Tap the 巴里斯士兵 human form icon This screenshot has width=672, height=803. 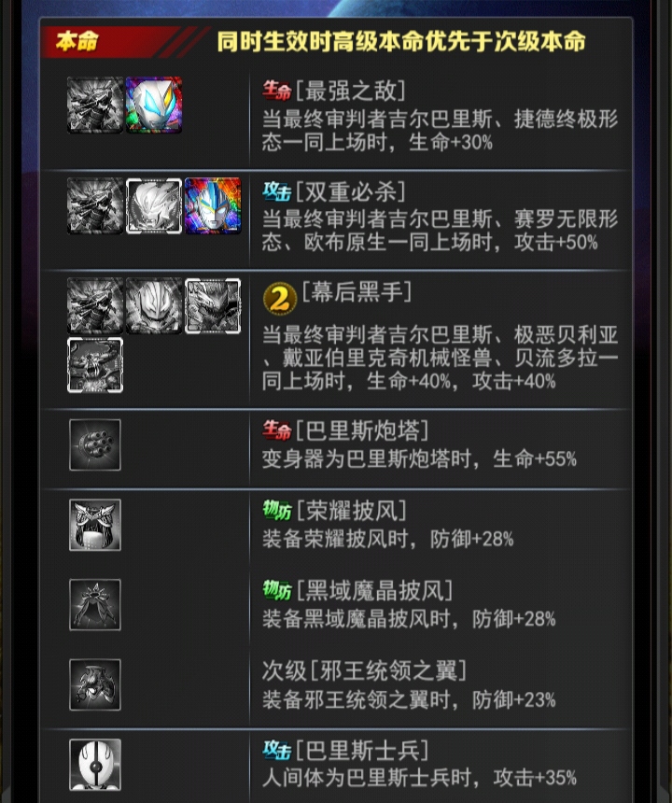95,765
